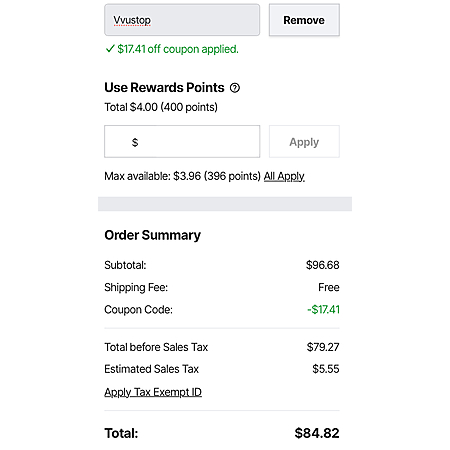
Task: Click the Order Summary heading
Action: click(x=153, y=235)
